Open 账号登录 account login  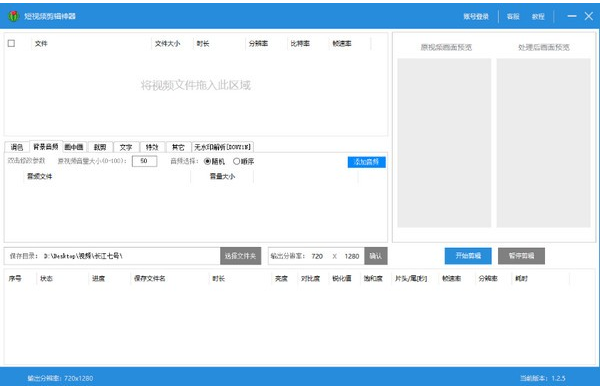(476, 17)
